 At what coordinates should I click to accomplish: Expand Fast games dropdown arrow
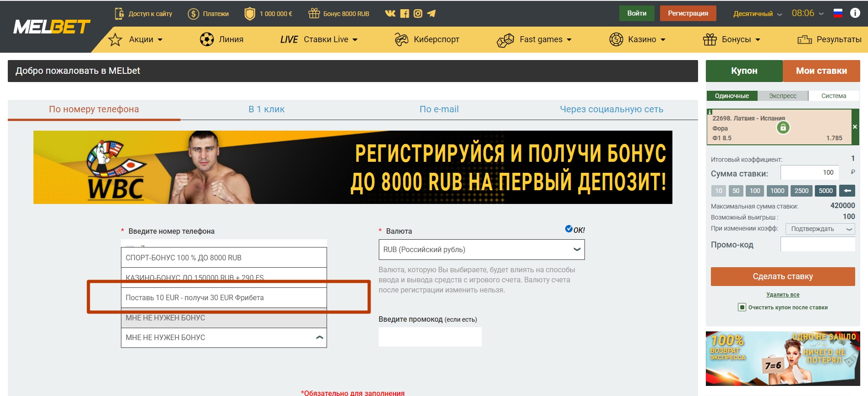click(x=569, y=40)
